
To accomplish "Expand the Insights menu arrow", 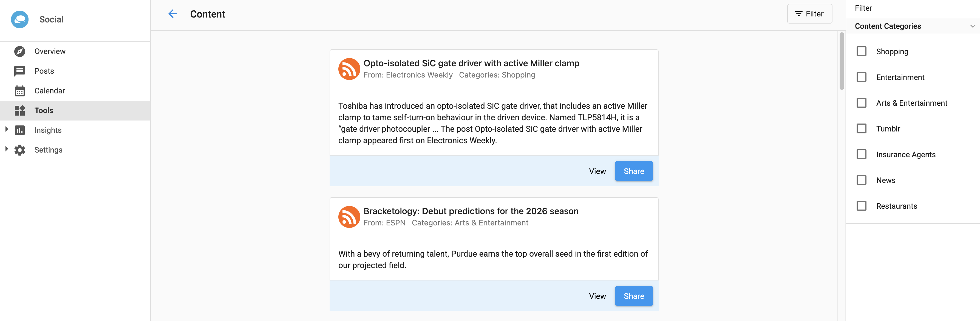I will pos(7,130).
